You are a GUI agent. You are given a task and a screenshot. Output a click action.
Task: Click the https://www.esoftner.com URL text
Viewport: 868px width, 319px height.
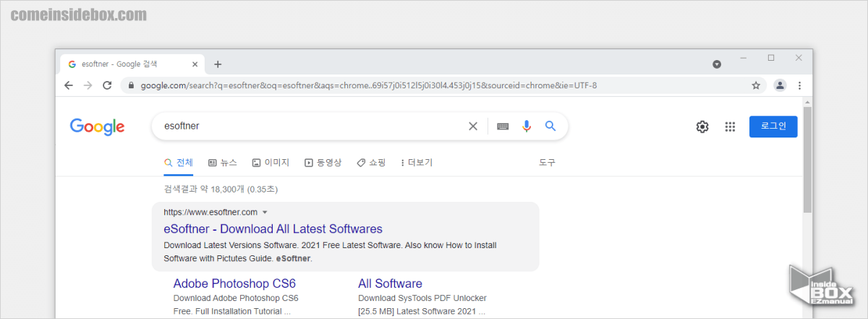(210, 212)
